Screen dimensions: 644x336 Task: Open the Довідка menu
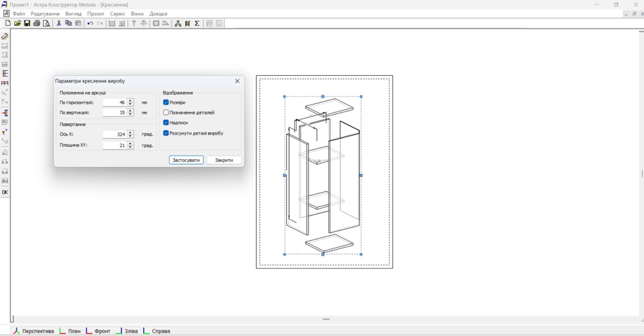pos(158,14)
